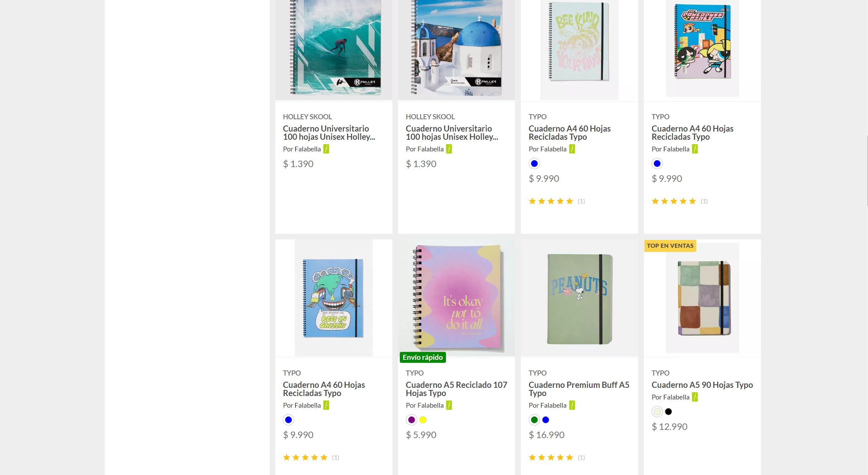Click the Falabella seller icon on surf notebook card
The width and height of the screenshot is (868, 475).
326,149
